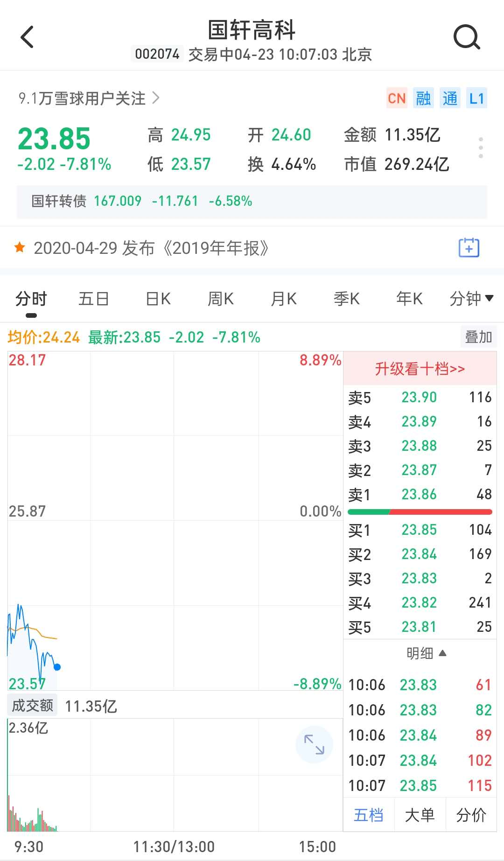Open the 成交额 indicator selector
Image resolution: width=504 pixels, height=861 pixels.
pos(33,706)
